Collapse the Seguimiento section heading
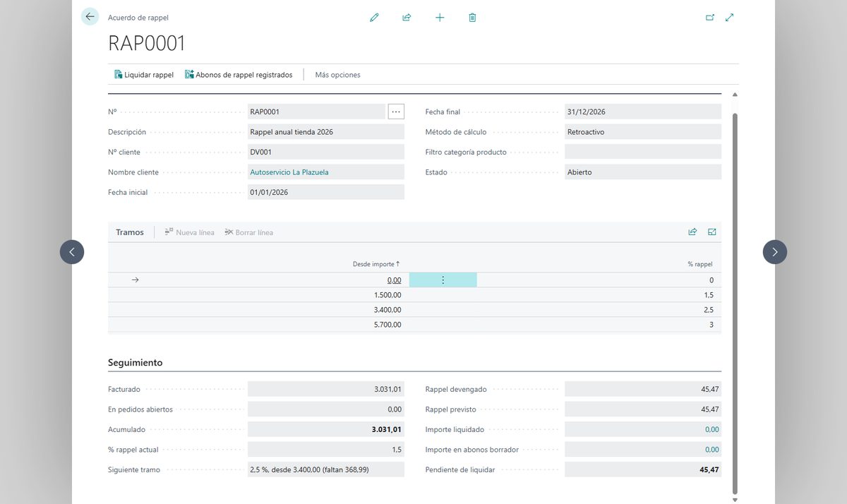This screenshot has height=504, width=847. click(136, 363)
